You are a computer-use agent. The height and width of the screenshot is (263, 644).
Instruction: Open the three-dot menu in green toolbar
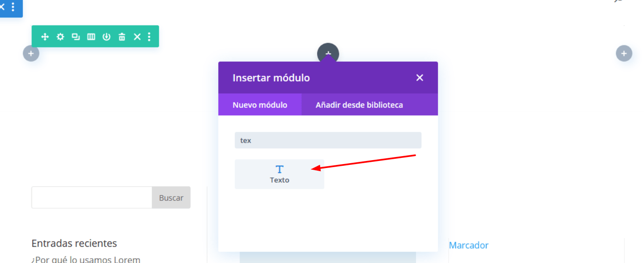[149, 37]
